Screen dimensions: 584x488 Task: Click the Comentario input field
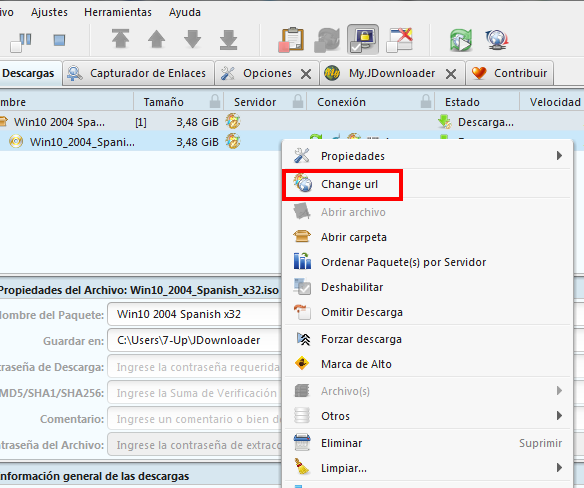195,419
